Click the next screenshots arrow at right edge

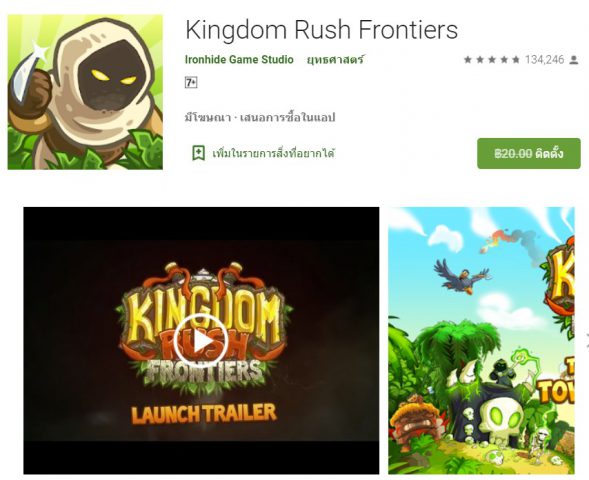tap(587, 341)
